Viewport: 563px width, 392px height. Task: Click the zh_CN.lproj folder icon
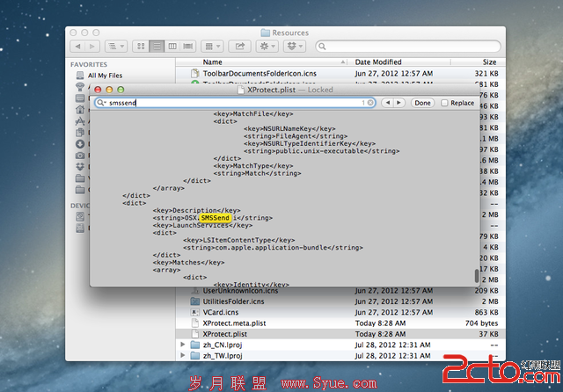[195, 345]
